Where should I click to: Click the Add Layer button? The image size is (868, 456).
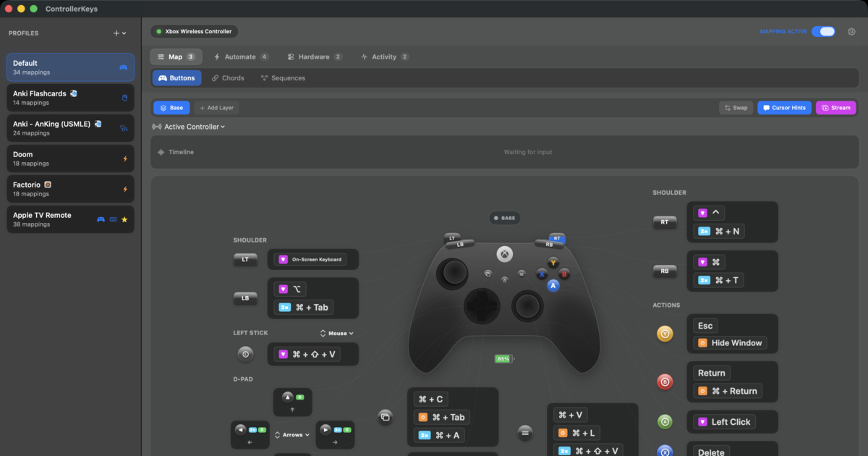[217, 108]
